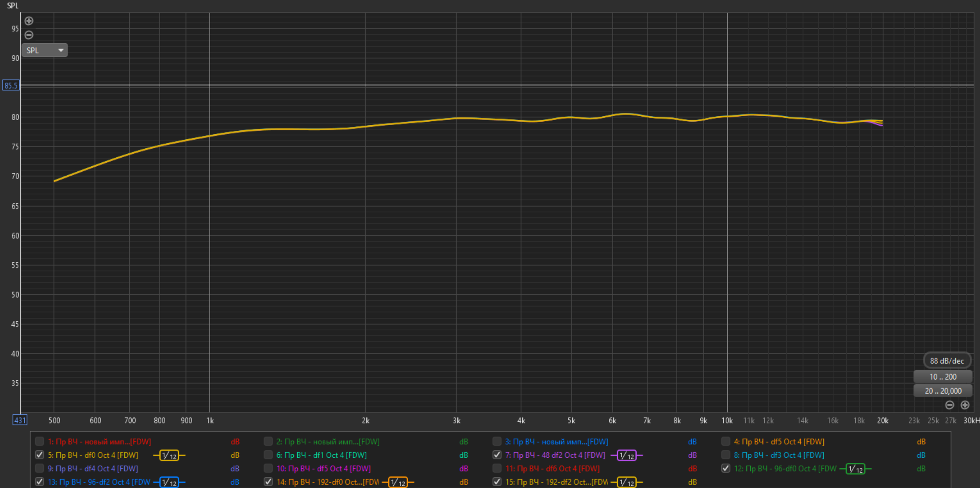Set range with 20 .. 20,000 button
This screenshot has height=488, width=980.
(x=942, y=391)
